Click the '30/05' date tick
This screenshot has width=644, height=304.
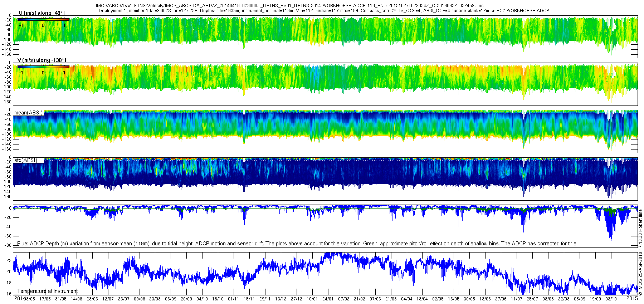tap(469, 299)
